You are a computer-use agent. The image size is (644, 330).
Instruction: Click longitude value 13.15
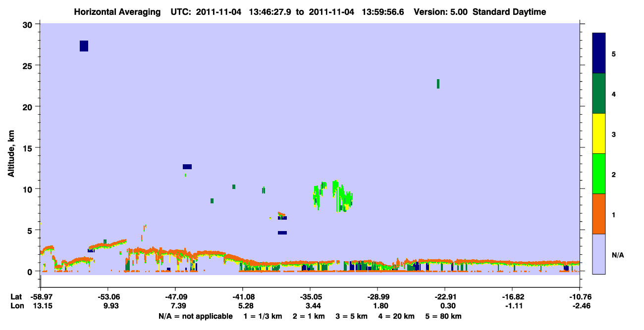(x=42, y=306)
